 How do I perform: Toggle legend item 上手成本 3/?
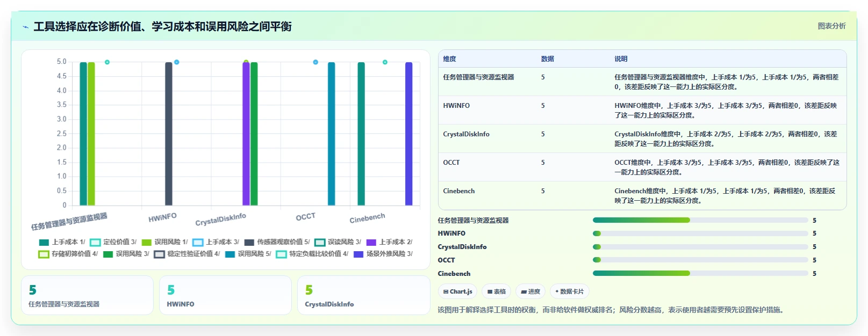(216, 242)
